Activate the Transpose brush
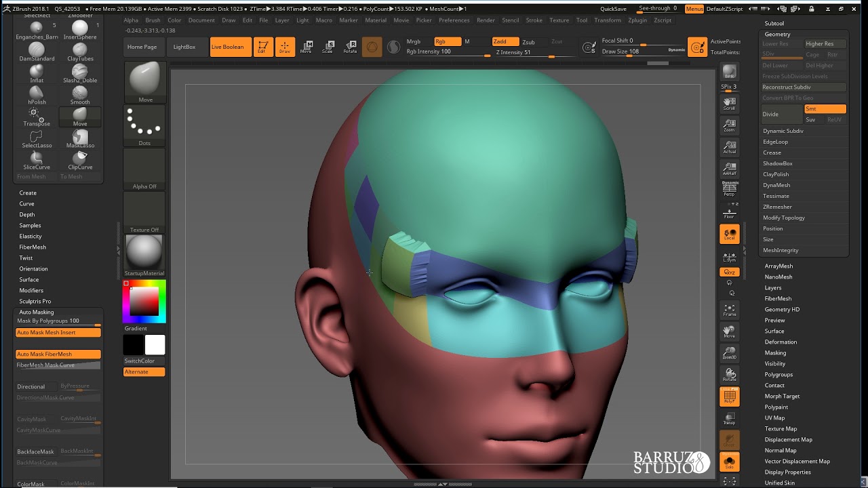The width and height of the screenshot is (868, 488). pyautogui.click(x=37, y=117)
